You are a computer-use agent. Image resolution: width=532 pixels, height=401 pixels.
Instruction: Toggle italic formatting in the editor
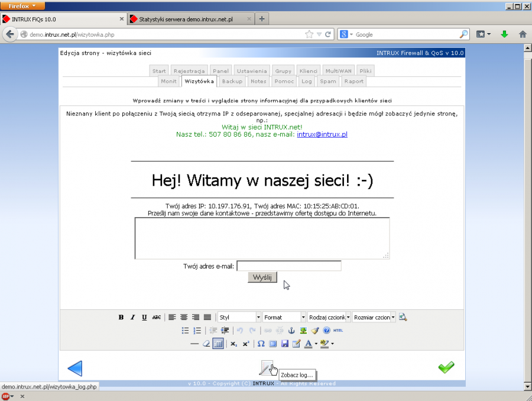132,317
